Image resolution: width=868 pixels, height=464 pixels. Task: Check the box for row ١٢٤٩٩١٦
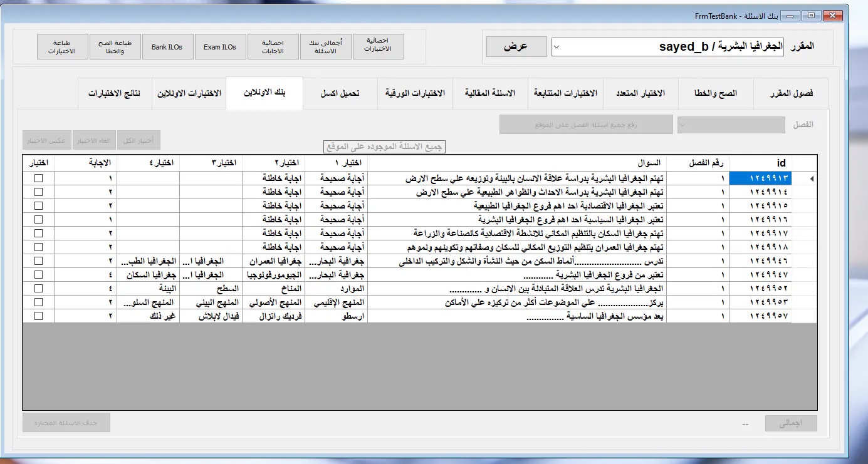tap(39, 220)
